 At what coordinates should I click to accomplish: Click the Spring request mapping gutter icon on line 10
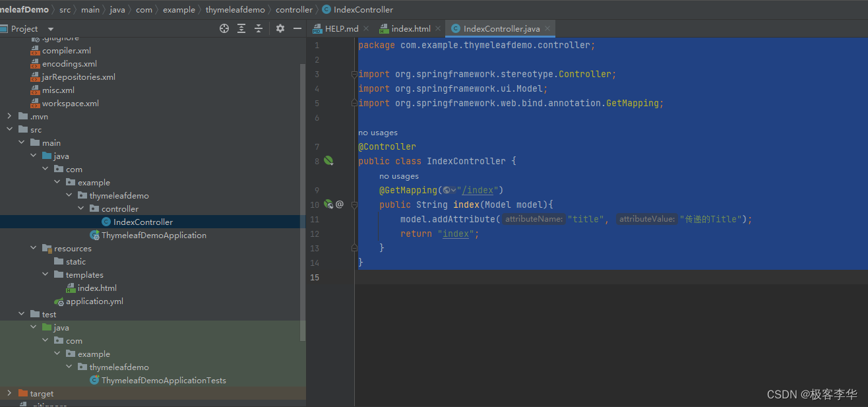tap(328, 204)
